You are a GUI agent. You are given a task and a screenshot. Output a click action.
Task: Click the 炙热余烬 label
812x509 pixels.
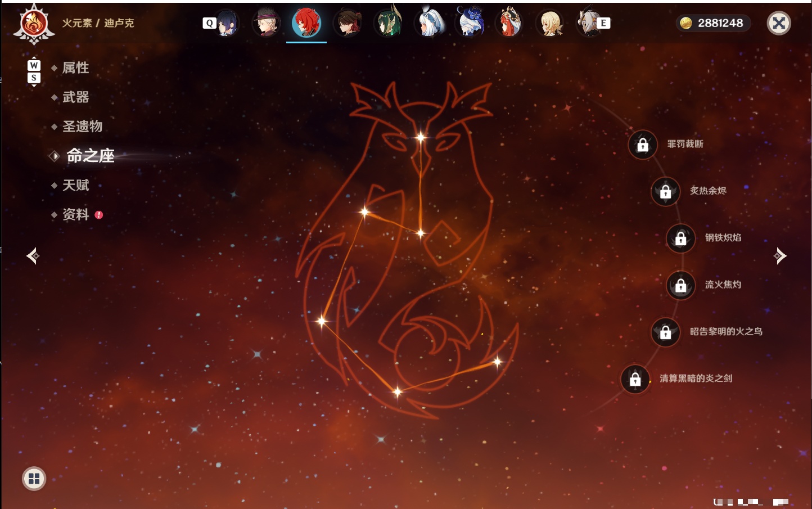click(x=708, y=191)
